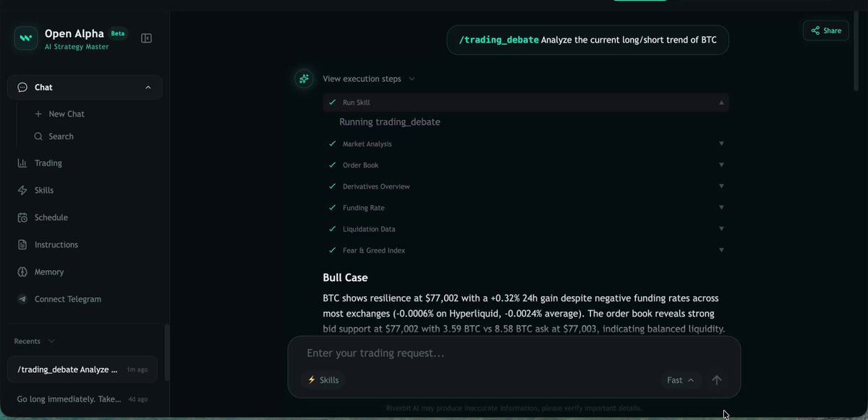Open Skills lightning icon in sidebar
868x420 pixels.
22,190
